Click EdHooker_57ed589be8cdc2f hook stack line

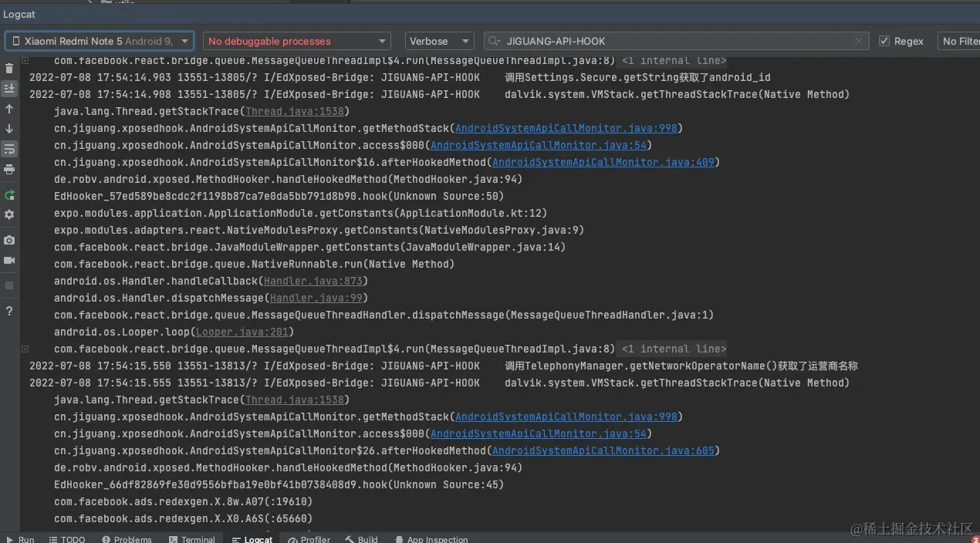click(x=279, y=196)
